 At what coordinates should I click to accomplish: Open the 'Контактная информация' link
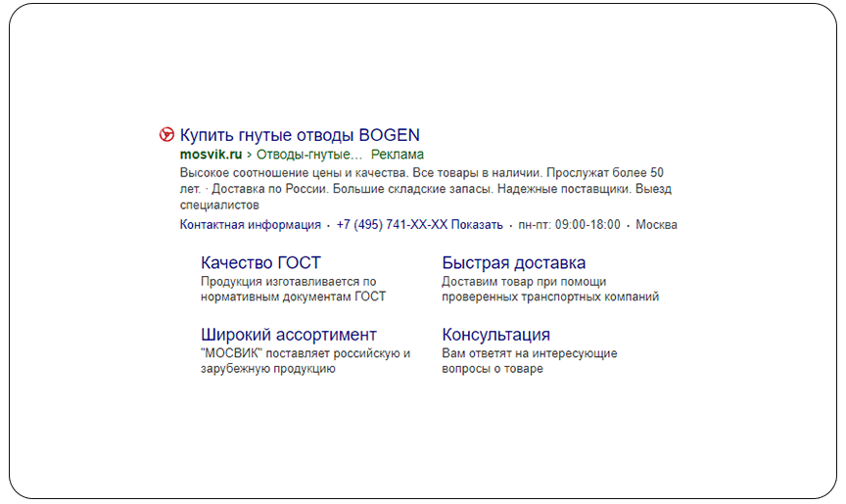pyautogui.click(x=251, y=225)
